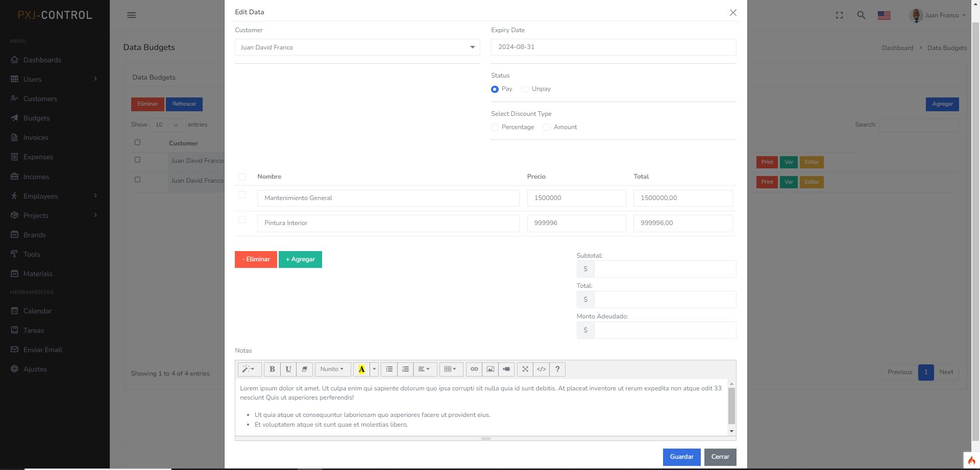Click the US flag language icon
Image resolution: width=980 pixels, height=470 pixels.
[884, 16]
